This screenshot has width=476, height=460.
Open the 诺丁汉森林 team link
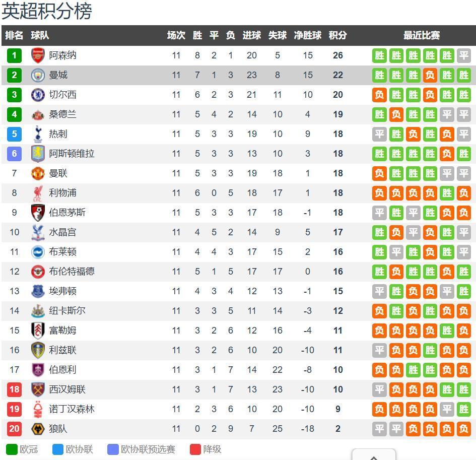(x=72, y=409)
